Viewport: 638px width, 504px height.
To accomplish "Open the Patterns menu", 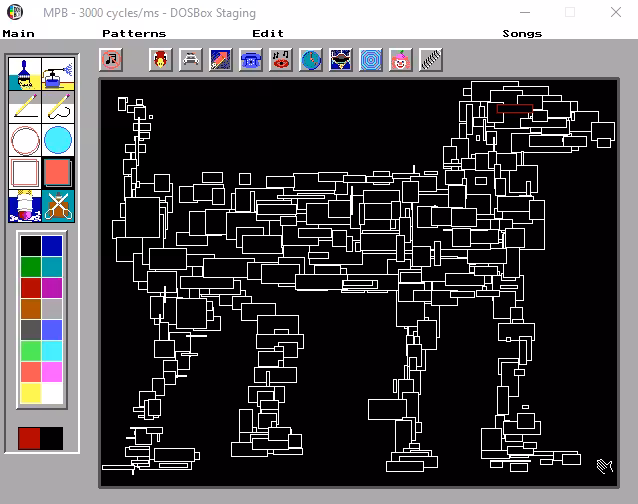I will point(134,33).
